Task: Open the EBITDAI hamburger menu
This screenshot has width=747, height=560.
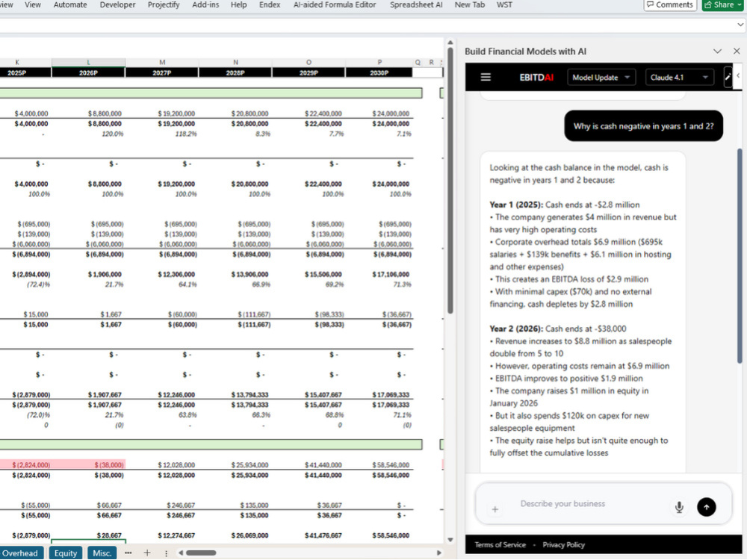Action: pyautogui.click(x=486, y=77)
